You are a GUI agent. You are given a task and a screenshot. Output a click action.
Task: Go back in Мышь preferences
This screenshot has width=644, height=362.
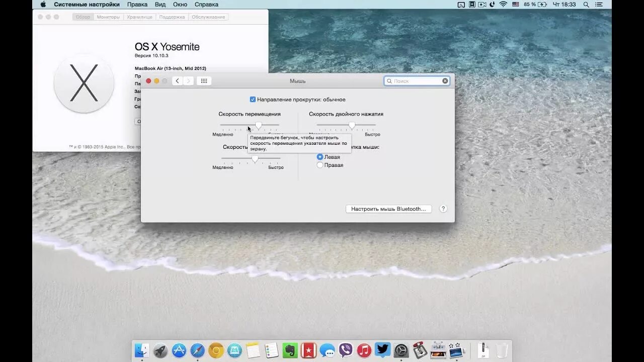178,81
